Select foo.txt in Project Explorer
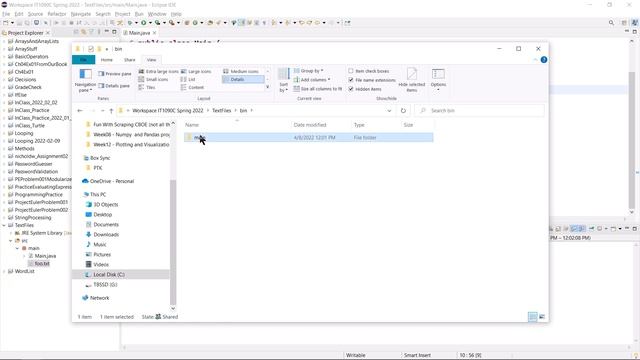Screen dimensions: 640x360 coord(39,264)
